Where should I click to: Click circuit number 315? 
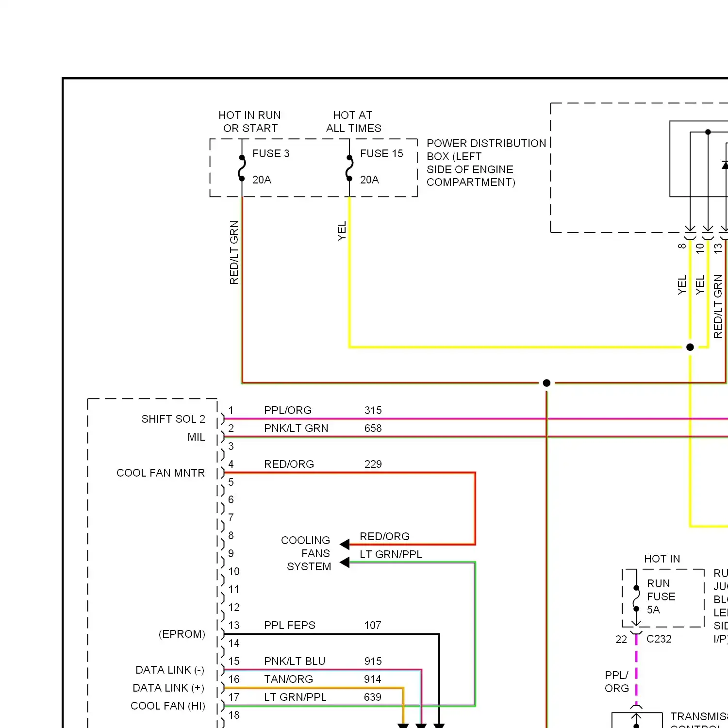coord(373,411)
